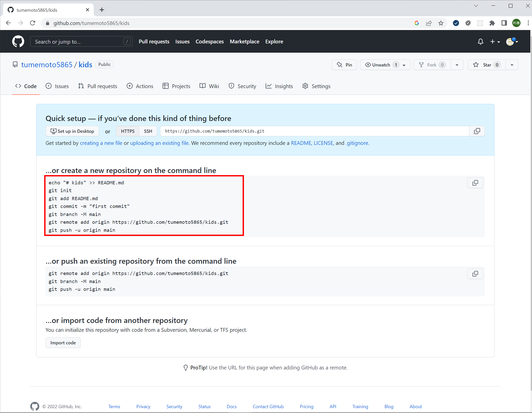Expand the Fork dropdown arrow

pyautogui.click(x=457, y=65)
